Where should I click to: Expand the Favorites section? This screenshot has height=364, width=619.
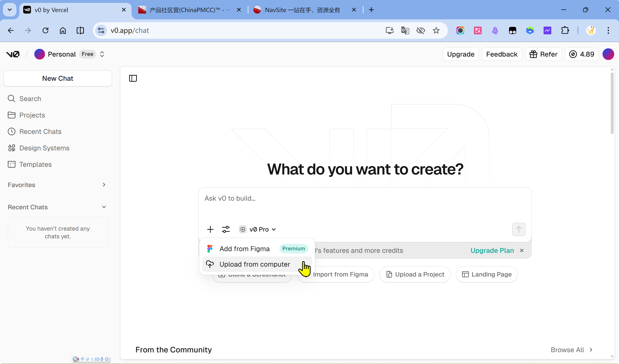click(104, 185)
